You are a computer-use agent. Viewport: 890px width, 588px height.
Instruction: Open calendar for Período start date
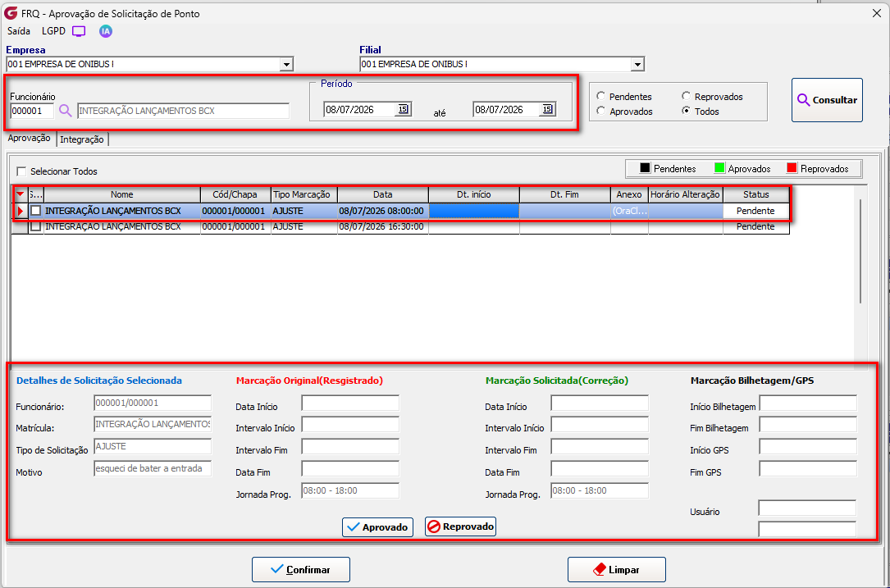point(403,109)
